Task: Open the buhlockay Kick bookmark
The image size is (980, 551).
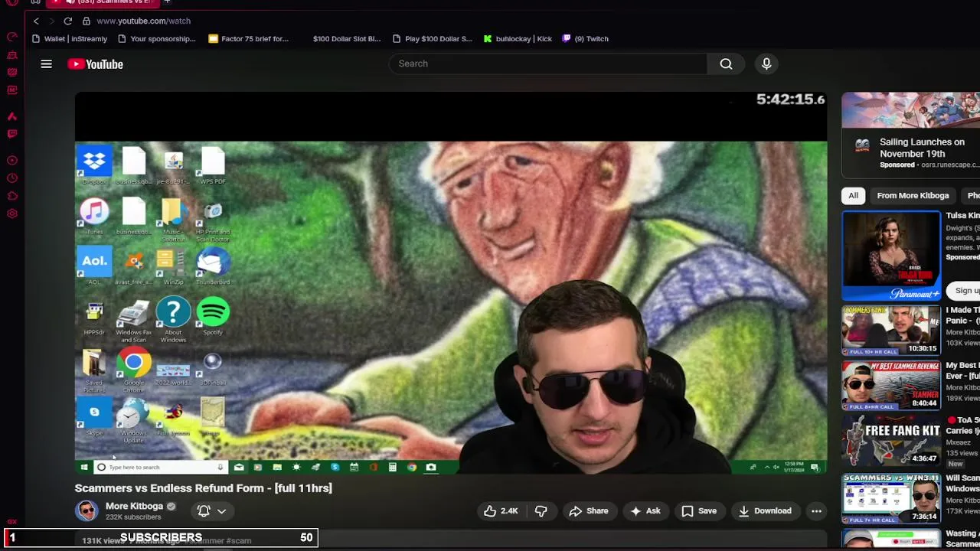Action: pyautogui.click(x=518, y=38)
